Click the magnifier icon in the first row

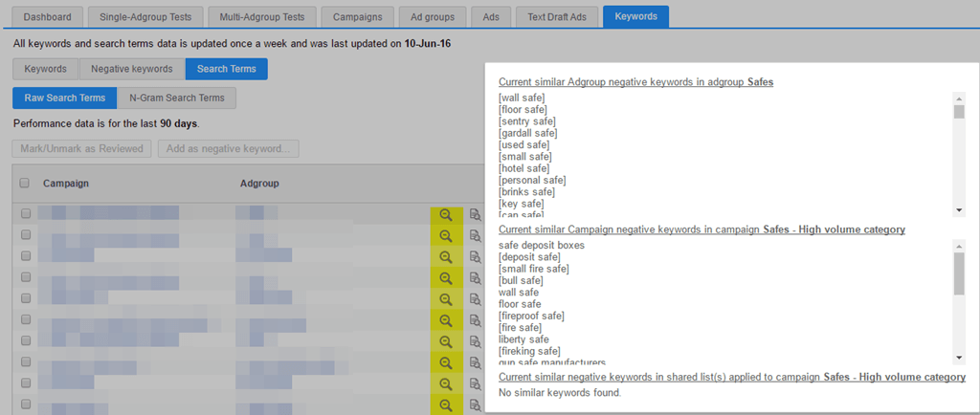(x=445, y=215)
